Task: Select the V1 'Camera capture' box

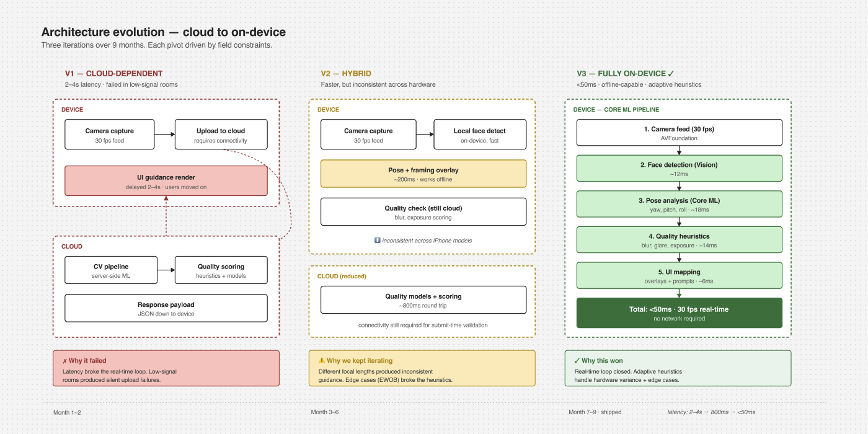Action: pyautogui.click(x=110, y=135)
